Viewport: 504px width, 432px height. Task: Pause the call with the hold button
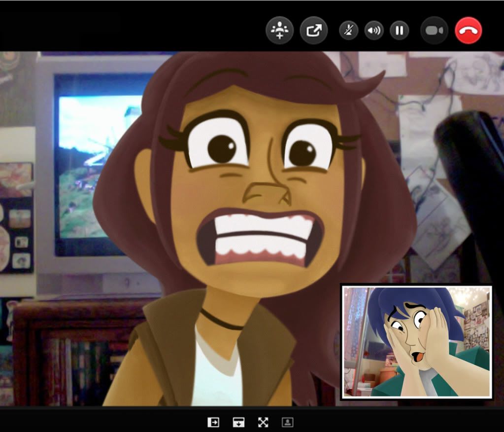[x=399, y=31]
